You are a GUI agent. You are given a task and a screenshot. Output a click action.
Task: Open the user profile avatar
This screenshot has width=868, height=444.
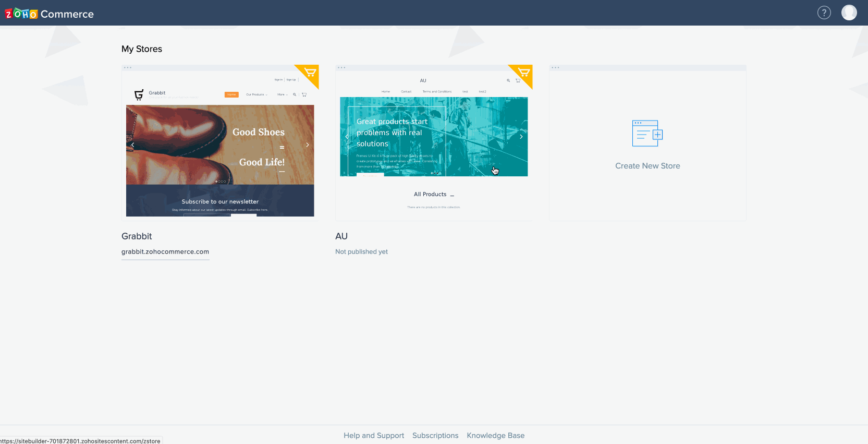[x=849, y=13]
